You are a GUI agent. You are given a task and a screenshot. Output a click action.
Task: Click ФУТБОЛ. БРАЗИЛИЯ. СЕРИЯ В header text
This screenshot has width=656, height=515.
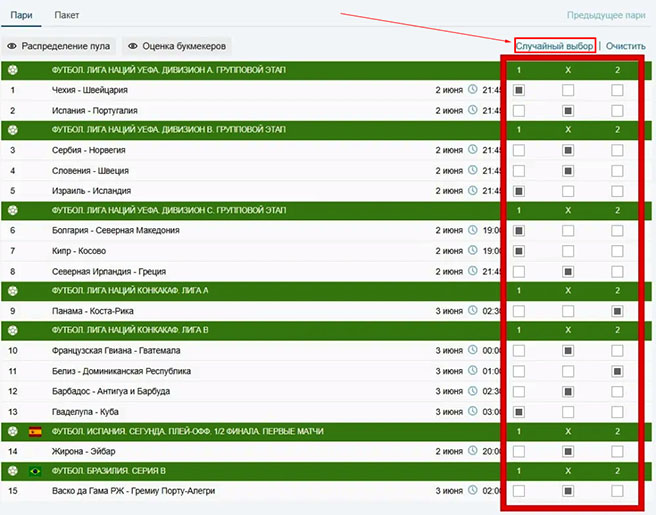pos(109,471)
